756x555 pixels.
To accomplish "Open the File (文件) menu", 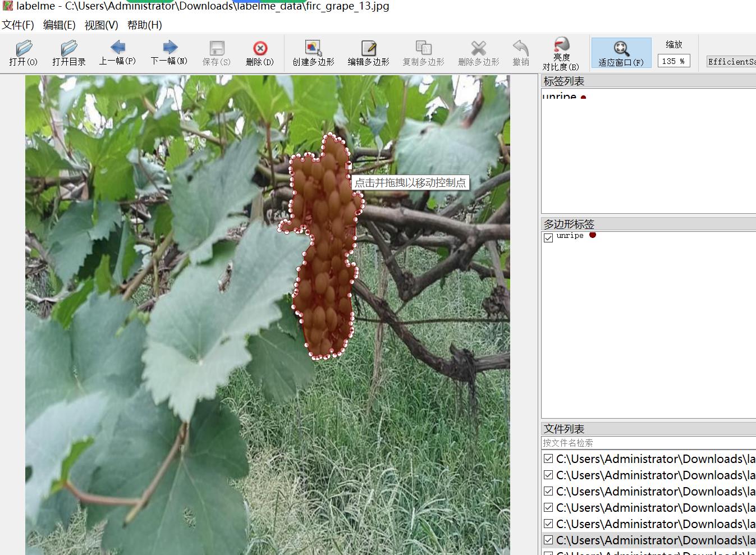I will (x=18, y=25).
